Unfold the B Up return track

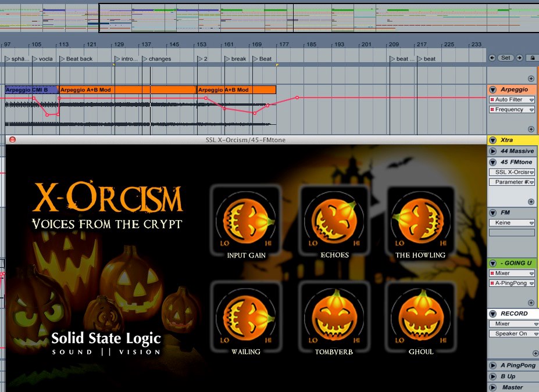point(493,376)
